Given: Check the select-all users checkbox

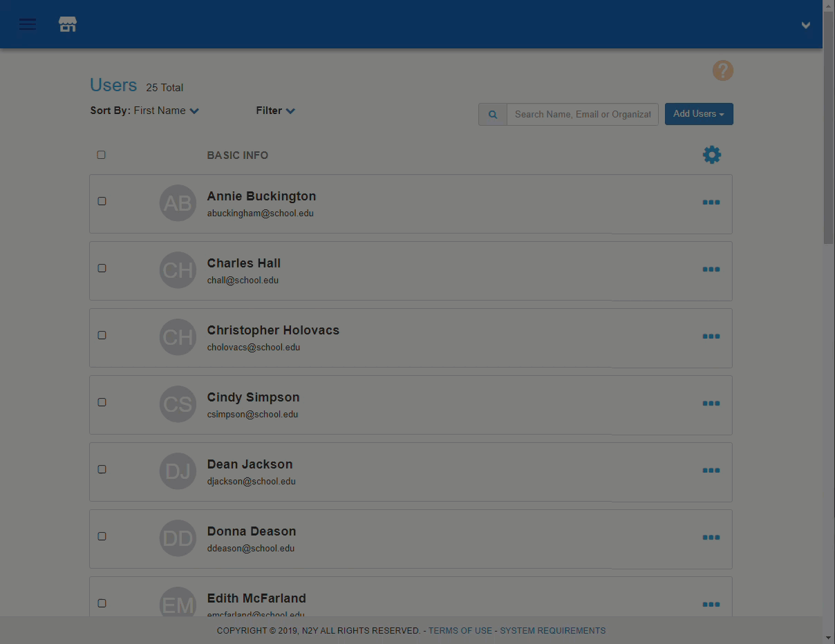Looking at the screenshot, I should coord(102,155).
